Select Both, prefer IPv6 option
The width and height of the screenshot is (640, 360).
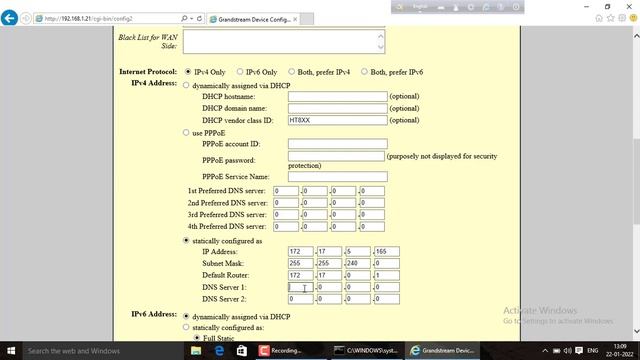pos(364,71)
